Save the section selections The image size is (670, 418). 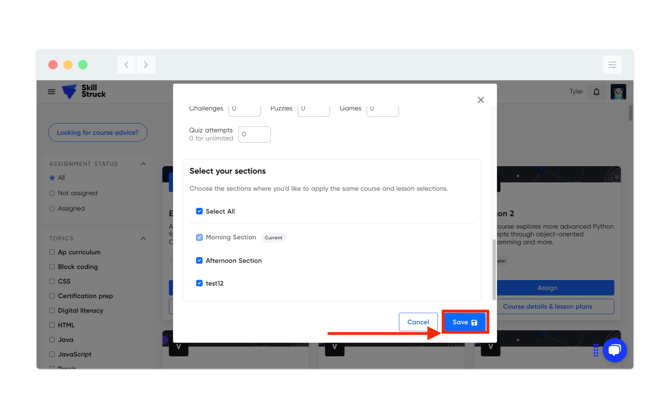(x=464, y=322)
